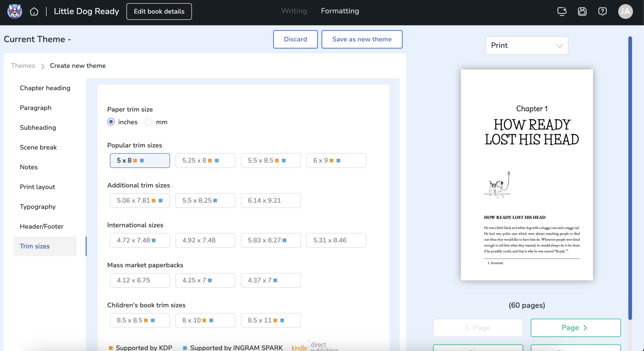Click the dog mascot logo in the header
This screenshot has width=644, height=351.
[14, 11]
